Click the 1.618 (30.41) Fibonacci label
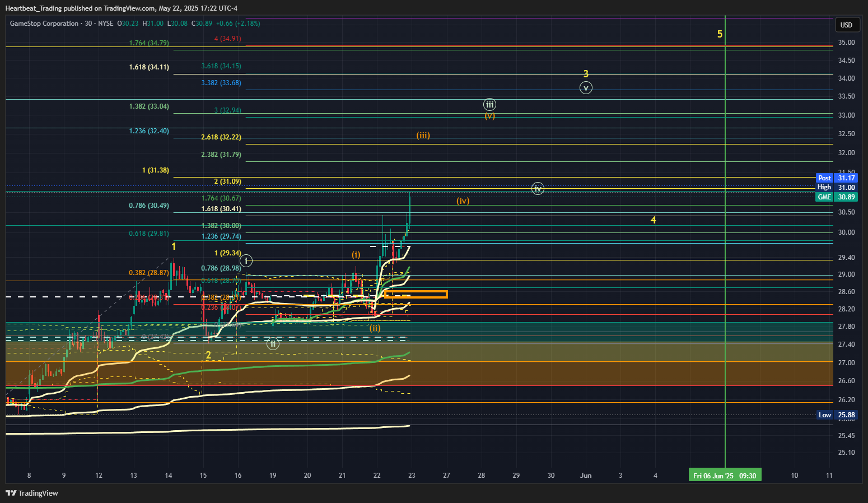The width and height of the screenshot is (868, 503). click(x=221, y=209)
